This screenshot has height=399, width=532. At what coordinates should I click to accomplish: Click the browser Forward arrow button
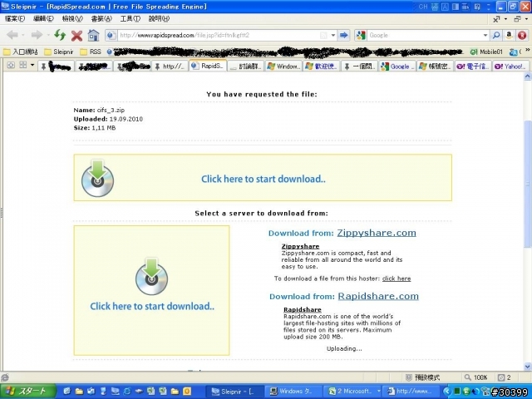(37, 35)
